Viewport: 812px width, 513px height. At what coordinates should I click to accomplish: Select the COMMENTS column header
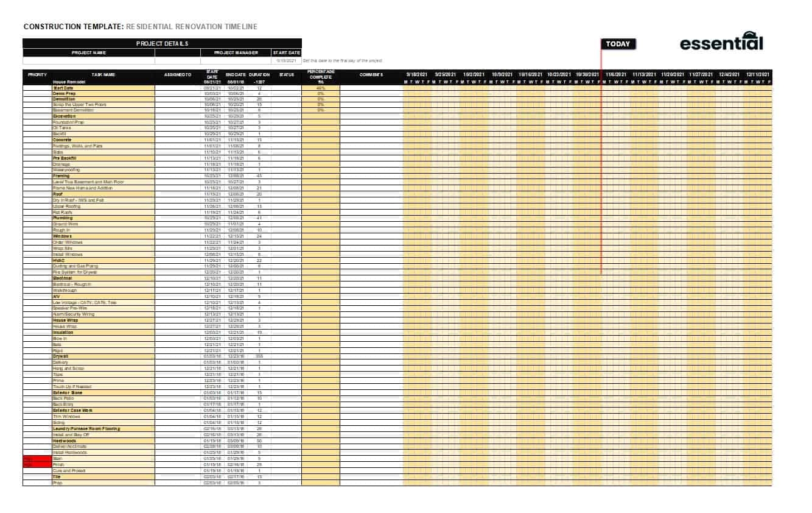click(371, 74)
